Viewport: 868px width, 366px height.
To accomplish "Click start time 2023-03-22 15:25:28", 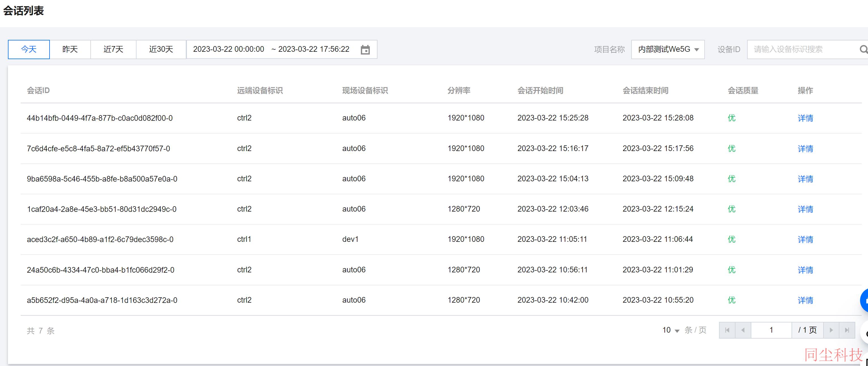I will coord(553,118).
